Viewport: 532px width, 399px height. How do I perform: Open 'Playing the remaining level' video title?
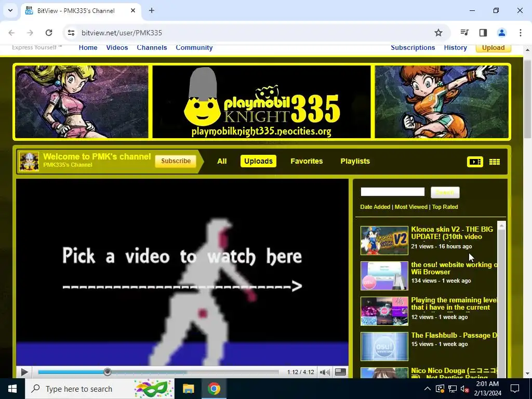(x=454, y=303)
